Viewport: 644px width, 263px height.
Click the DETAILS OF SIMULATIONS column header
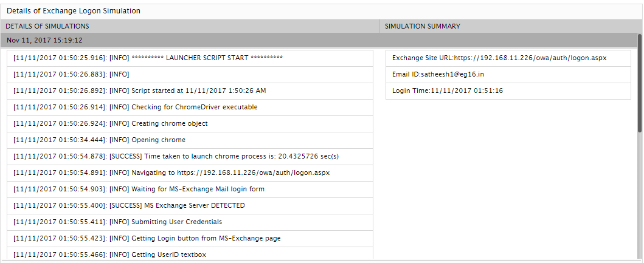point(48,26)
